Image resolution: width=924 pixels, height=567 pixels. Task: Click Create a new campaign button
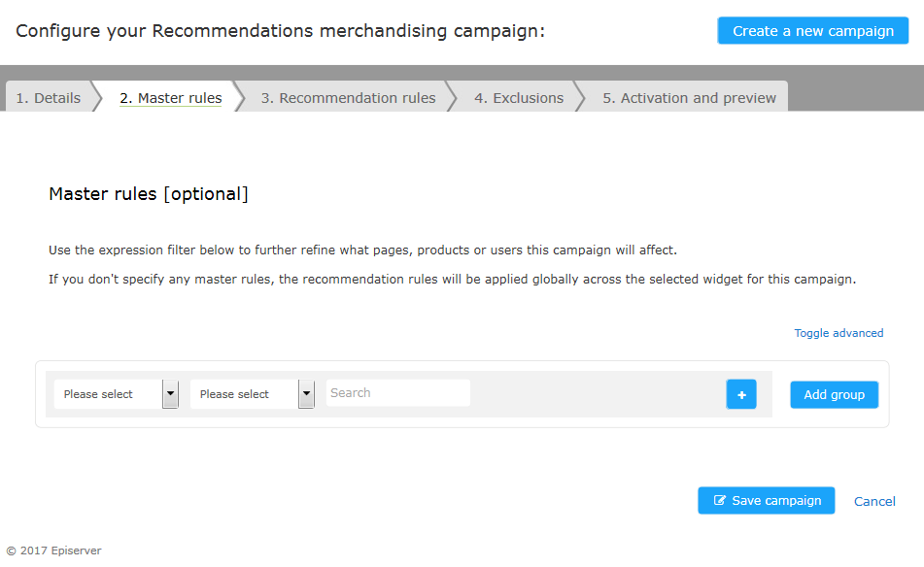click(813, 31)
